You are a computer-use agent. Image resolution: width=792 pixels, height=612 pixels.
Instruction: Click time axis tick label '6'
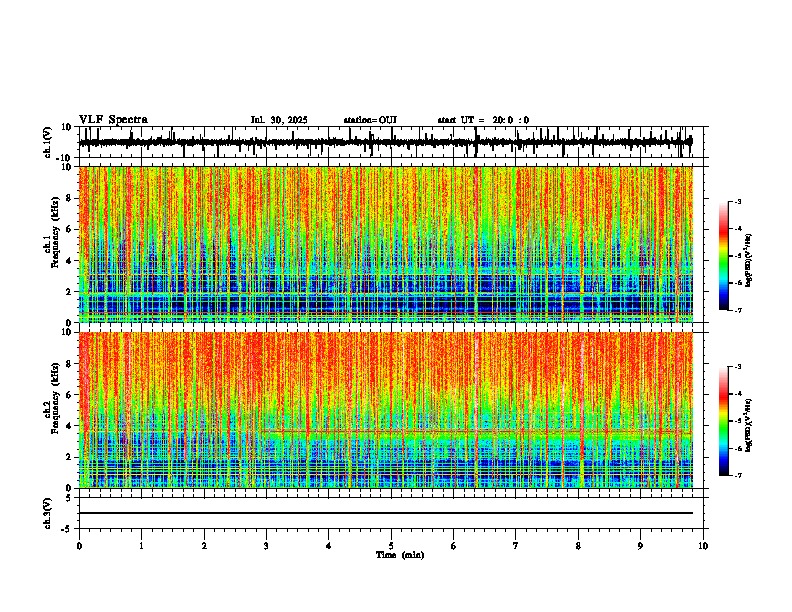point(454,546)
